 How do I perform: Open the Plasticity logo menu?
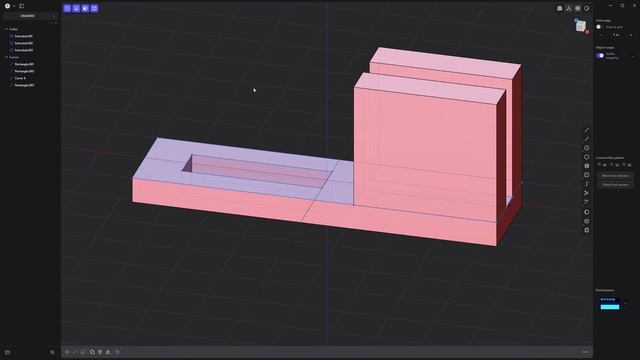7,6
